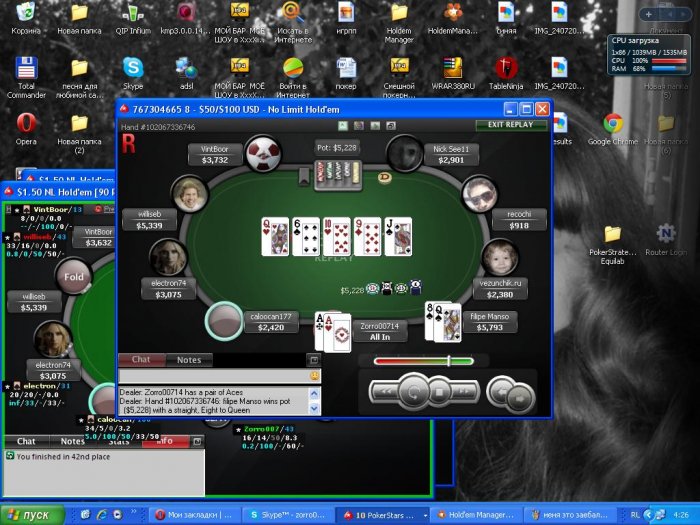Open the Корзина recycle bin icon
The image size is (700, 525).
pyautogui.click(x=26, y=19)
